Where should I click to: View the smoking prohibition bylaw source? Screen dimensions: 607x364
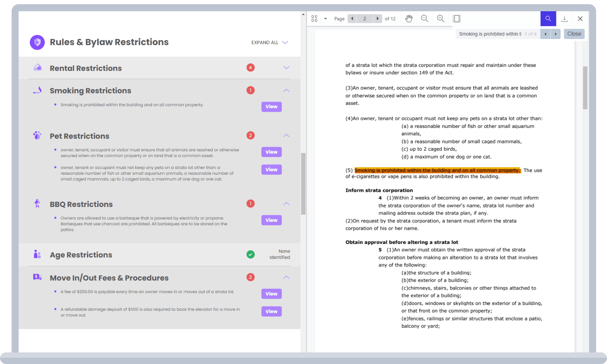pyautogui.click(x=271, y=107)
